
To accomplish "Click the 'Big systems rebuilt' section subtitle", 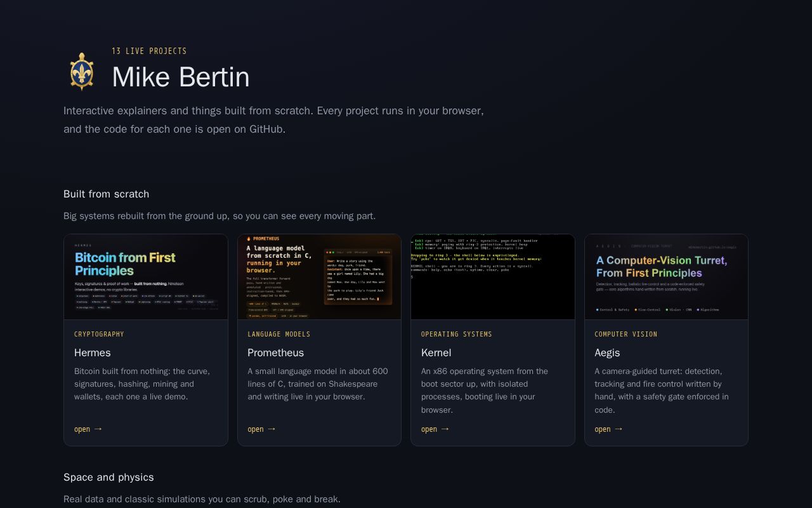I will pos(219,216).
